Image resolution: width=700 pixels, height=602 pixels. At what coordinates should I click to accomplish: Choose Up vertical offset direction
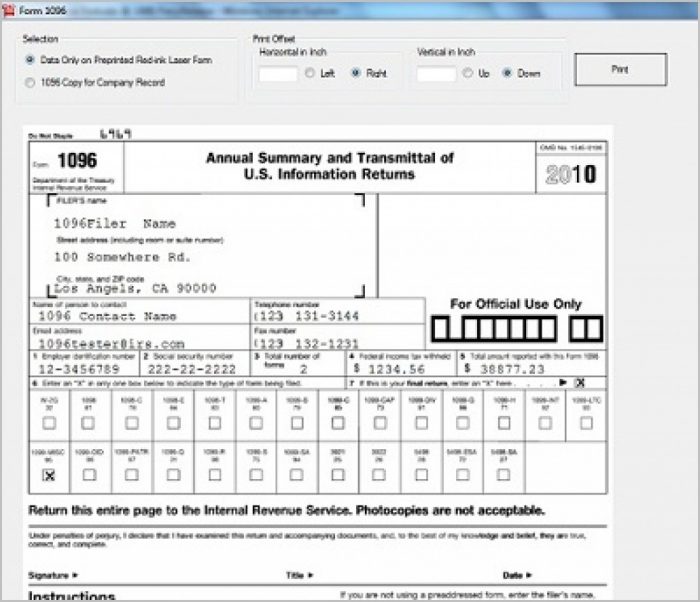click(x=467, y=73)
